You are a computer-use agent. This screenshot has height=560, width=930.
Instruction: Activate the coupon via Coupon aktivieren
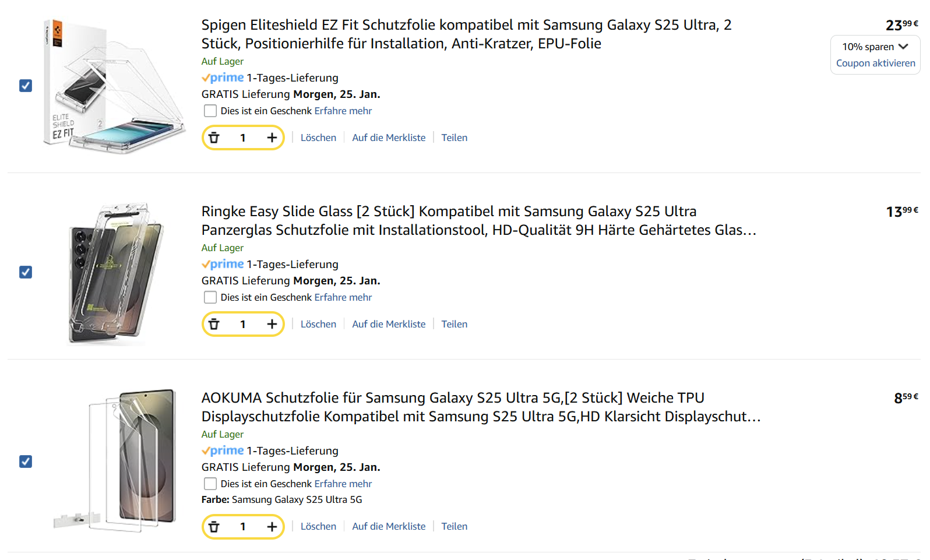(x=875, y=63)
